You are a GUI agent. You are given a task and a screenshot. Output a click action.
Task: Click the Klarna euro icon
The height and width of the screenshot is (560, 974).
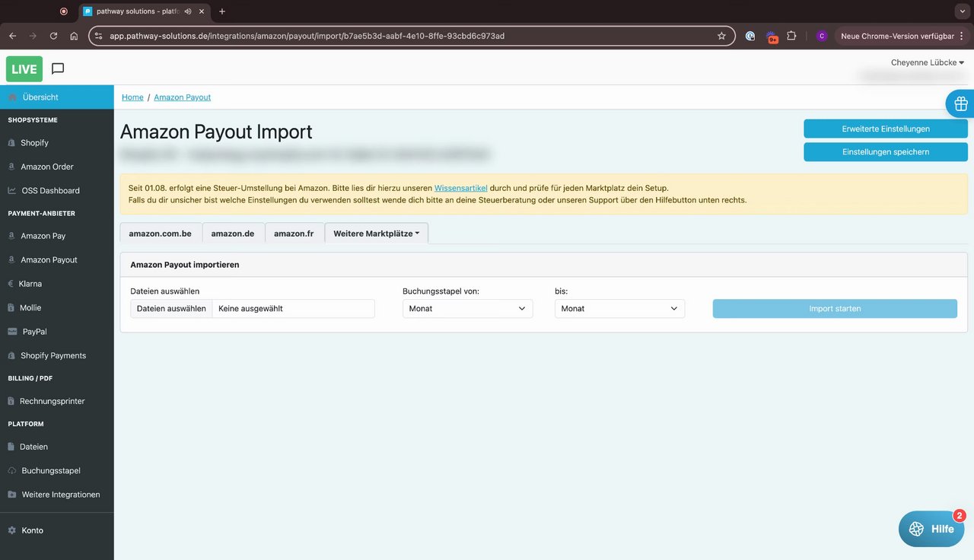click(11, 284)
